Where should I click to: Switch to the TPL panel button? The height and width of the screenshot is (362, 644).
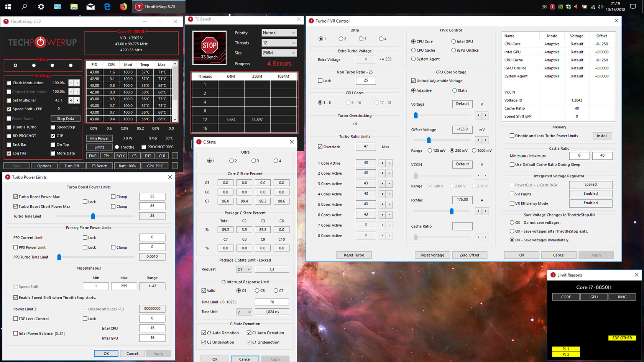tap(107, 156)
